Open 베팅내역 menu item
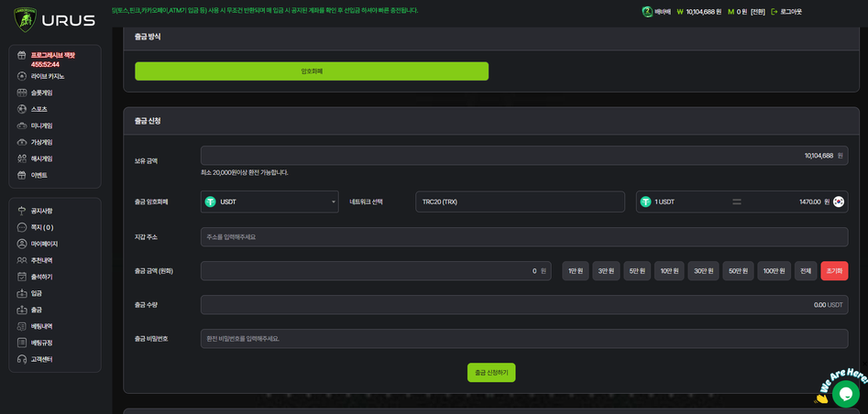868x414 pixels. click(41, 326)
